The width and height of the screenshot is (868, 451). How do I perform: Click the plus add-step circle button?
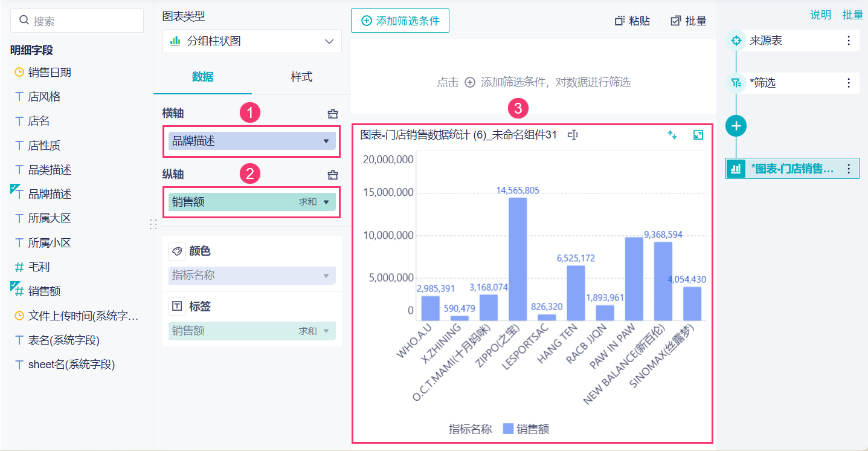pyautogui.click(x=736, y=126)
